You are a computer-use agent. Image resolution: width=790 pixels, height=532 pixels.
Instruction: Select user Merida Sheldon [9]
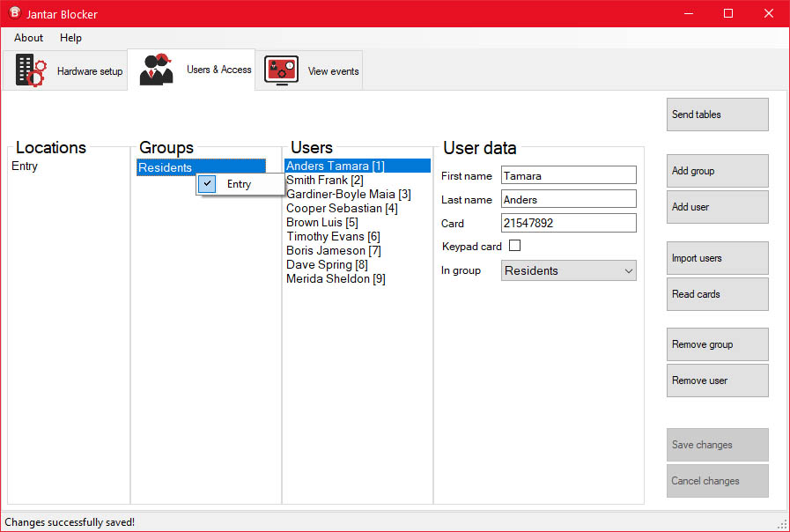(x=336, y=278)
